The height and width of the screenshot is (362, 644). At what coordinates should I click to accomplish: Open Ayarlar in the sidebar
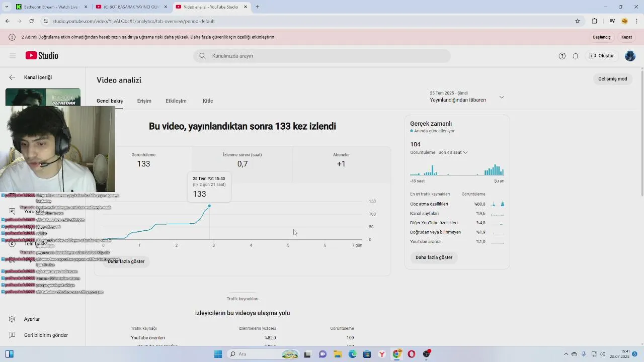click(32, 319)
